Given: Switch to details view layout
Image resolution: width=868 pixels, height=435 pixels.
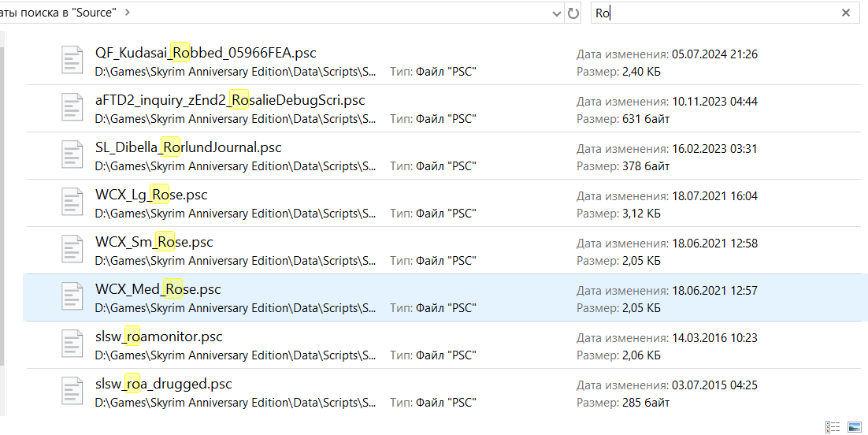Looking at the screenshot, I should click(x=833, y=426).
